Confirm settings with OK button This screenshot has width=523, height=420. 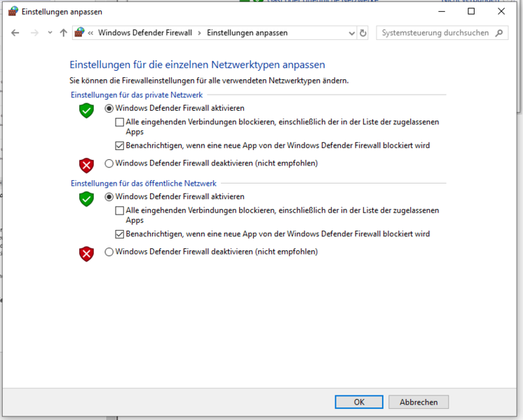tap(359, 402)
